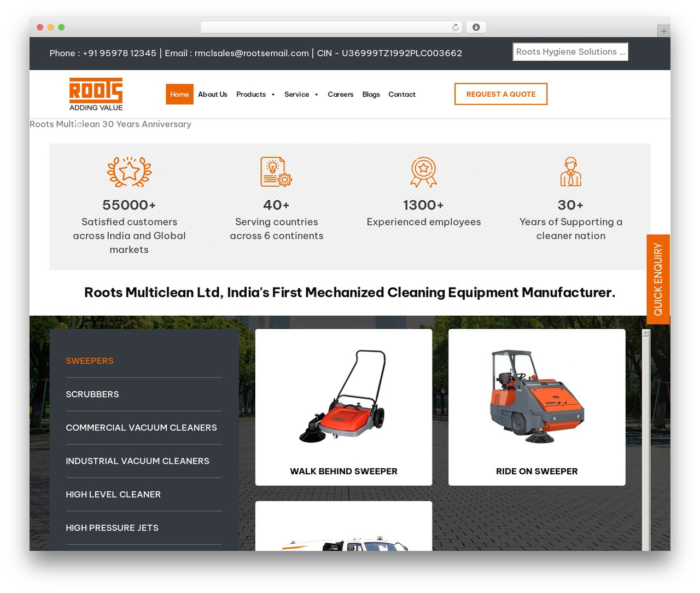Open a new browser tab with plus button
700x593 pixels.
663,31
